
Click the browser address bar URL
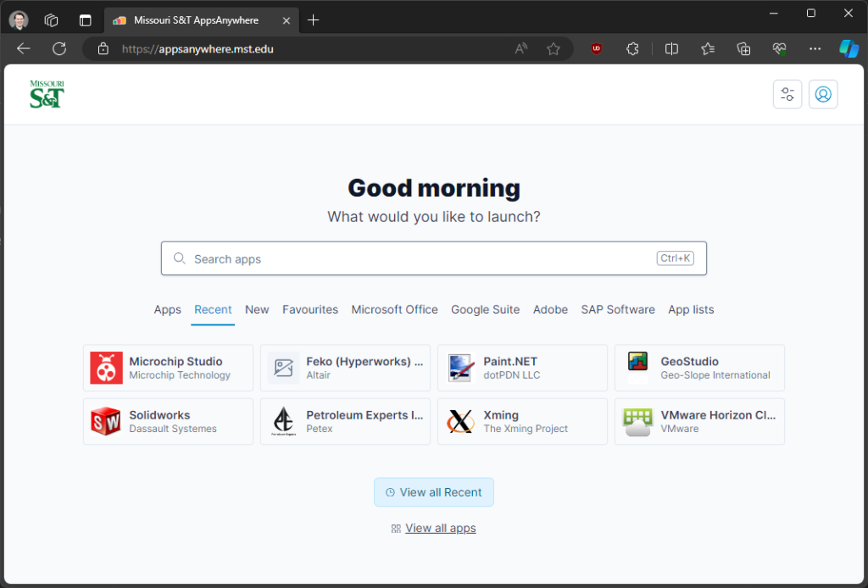pyautogui.click(x=198, y=48)
